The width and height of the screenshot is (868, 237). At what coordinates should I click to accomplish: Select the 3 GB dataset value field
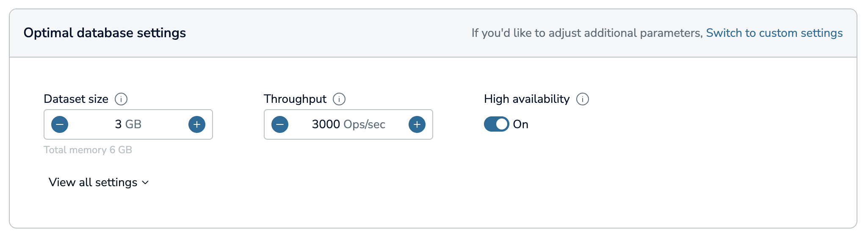[128, 124]
